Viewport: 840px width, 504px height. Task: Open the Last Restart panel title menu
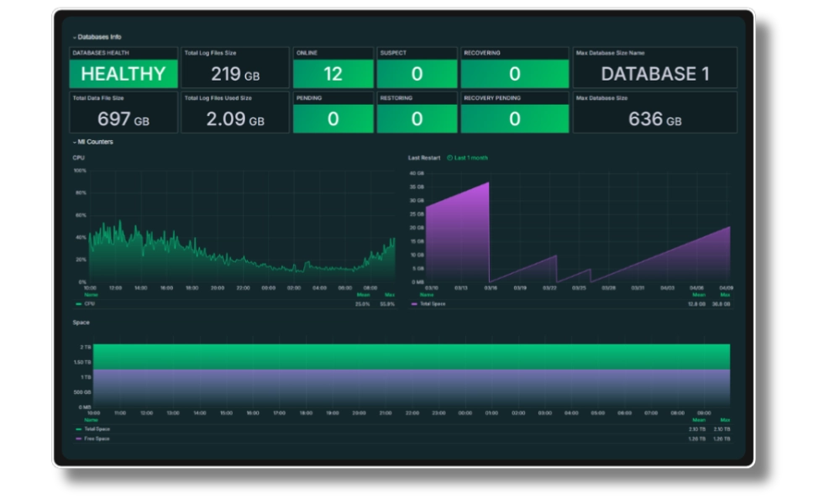pyautogui.click(x=424, y=158)
